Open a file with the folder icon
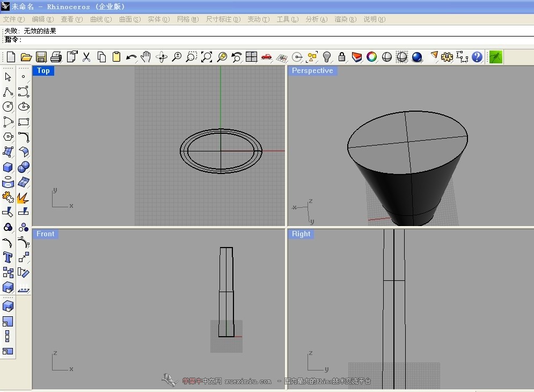534x392 pixels. 26,57
